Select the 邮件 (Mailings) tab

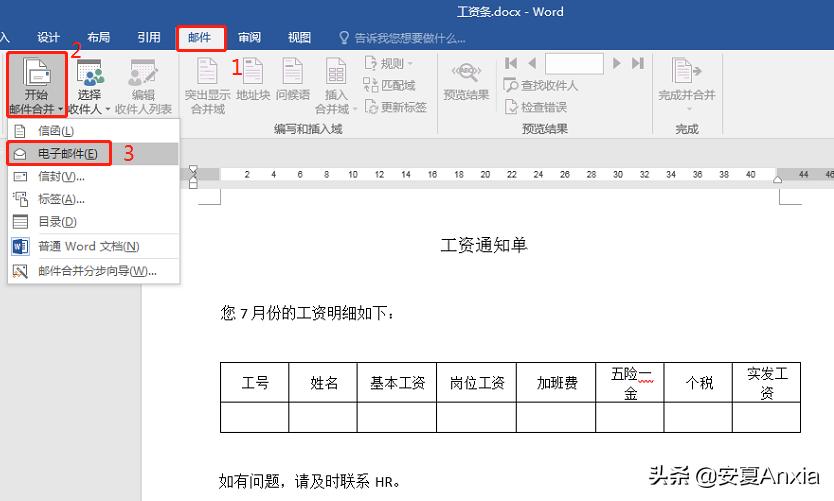pyautogui.click(x=199, y=37)
